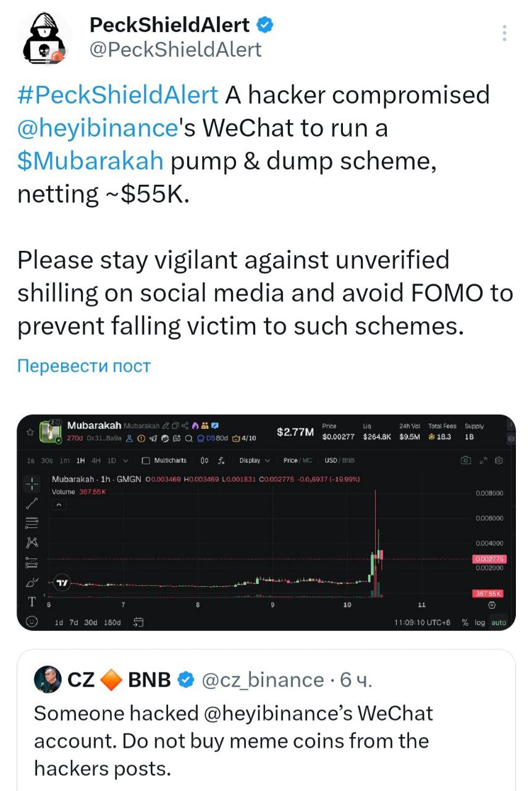Favorite Mubarakah with the star icon
This screenshot has width=532, height=791.
point(28,432)
